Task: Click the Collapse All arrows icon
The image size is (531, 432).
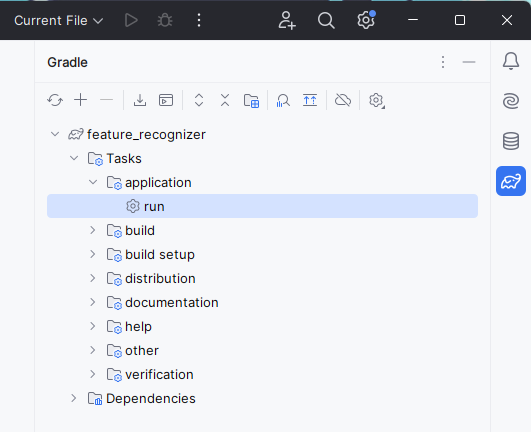Action: tap(225, 100)
